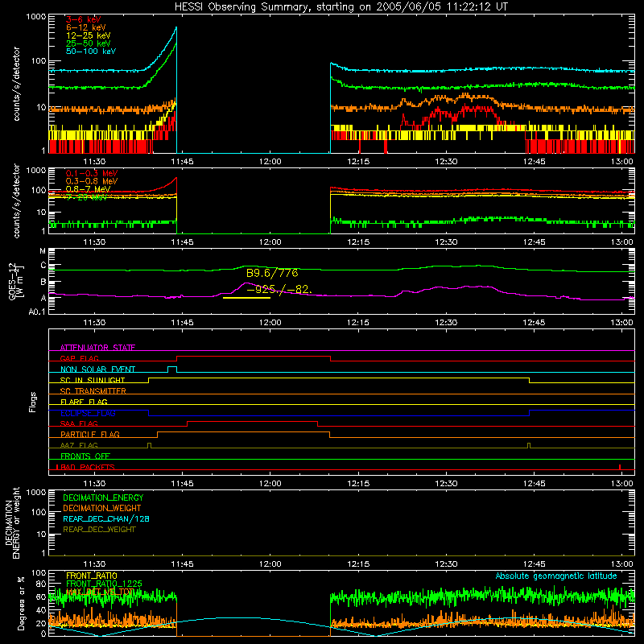Click the short A47_FLAG pulse near 12:44

tap(529, 446)
